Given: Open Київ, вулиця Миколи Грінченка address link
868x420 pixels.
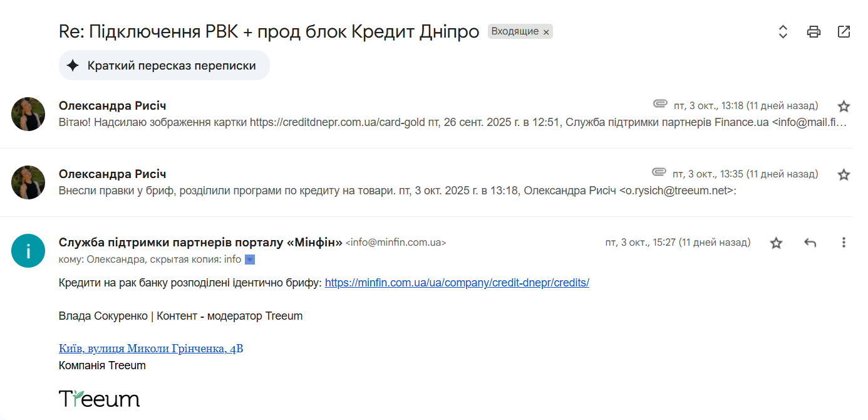Looking at the screenshot, I should [x=151, y=349].
